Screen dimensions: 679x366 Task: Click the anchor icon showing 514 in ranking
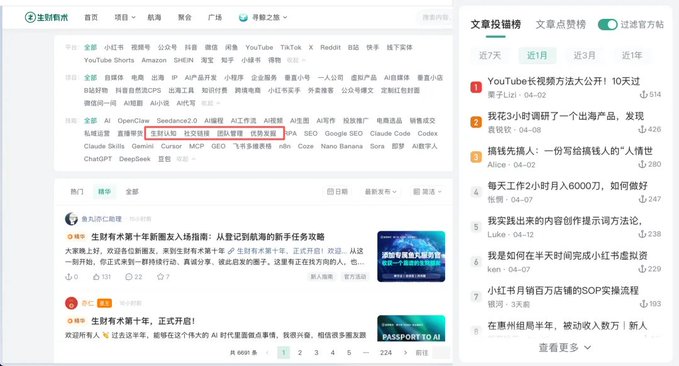point(643,94)
